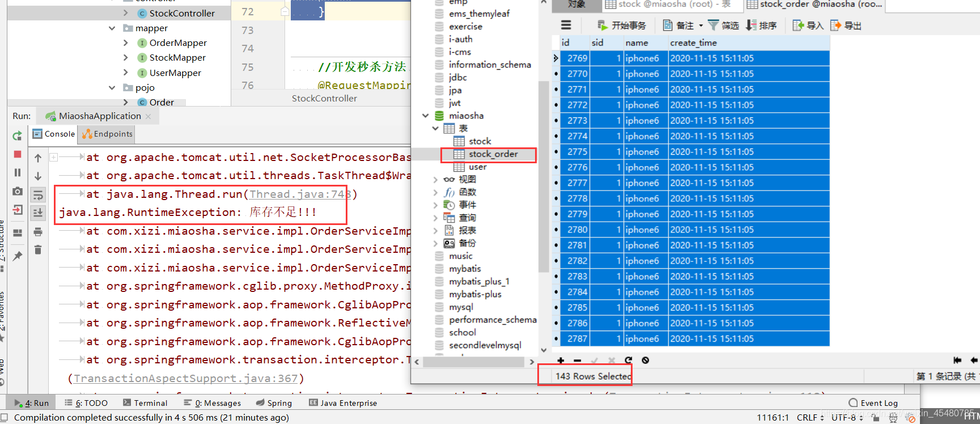Viewport: 980px width, 424px height.
Task: Open the Endpoints tab in Run panel
Action: click(x=107, y=134)
